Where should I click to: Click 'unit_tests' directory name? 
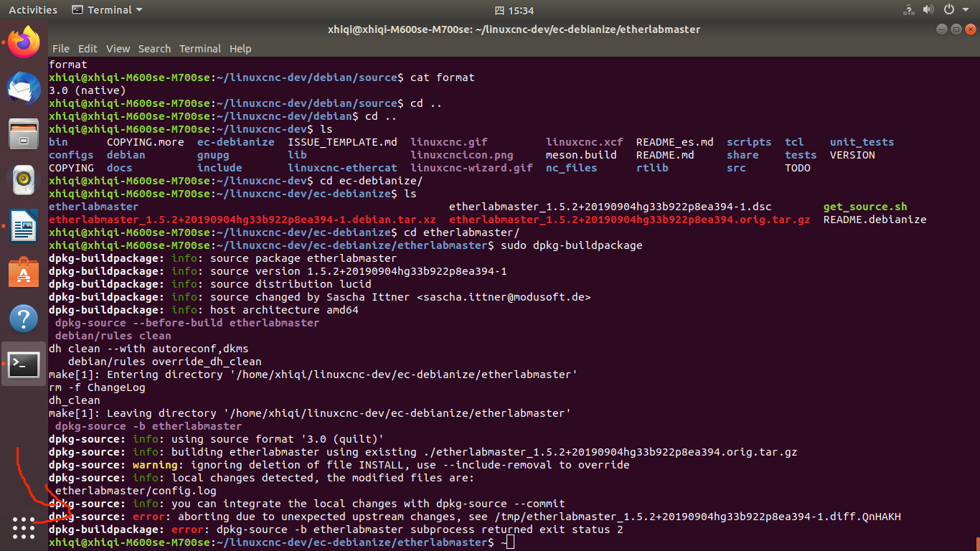coord(862,142)
